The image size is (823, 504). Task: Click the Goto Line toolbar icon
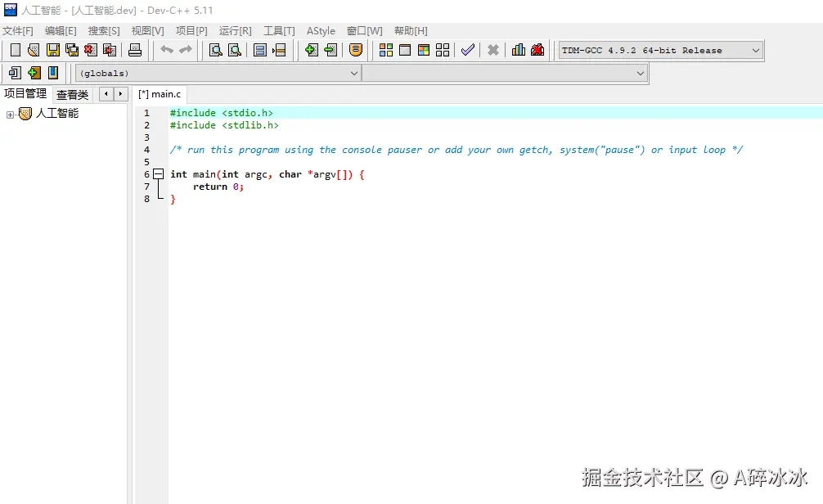click(x=279, y=50)
